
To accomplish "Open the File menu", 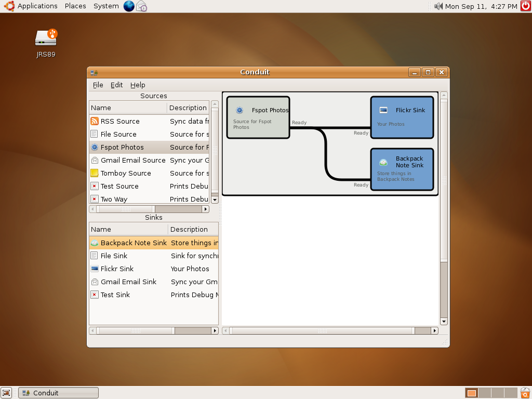I will (98, 85).
